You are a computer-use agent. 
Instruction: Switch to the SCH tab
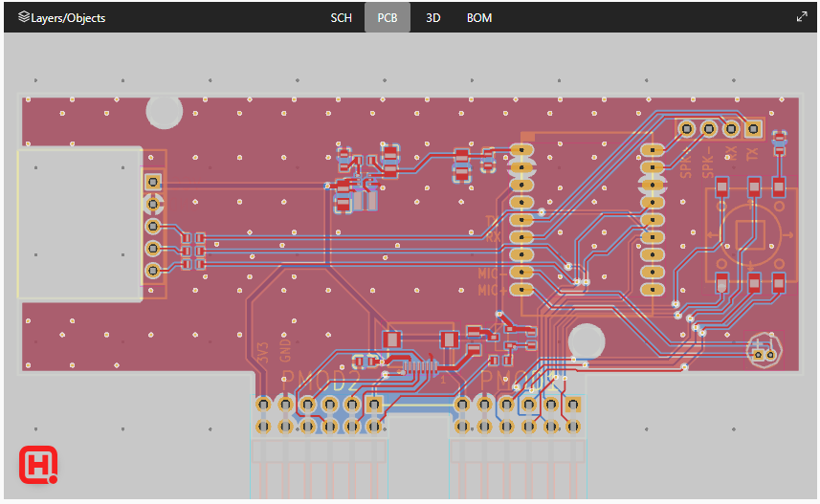pyautogui.click(x=341, y=18)
